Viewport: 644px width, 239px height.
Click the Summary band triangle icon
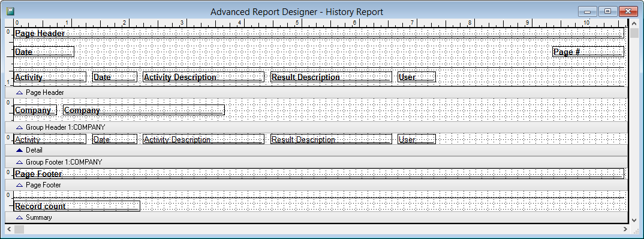19,217
